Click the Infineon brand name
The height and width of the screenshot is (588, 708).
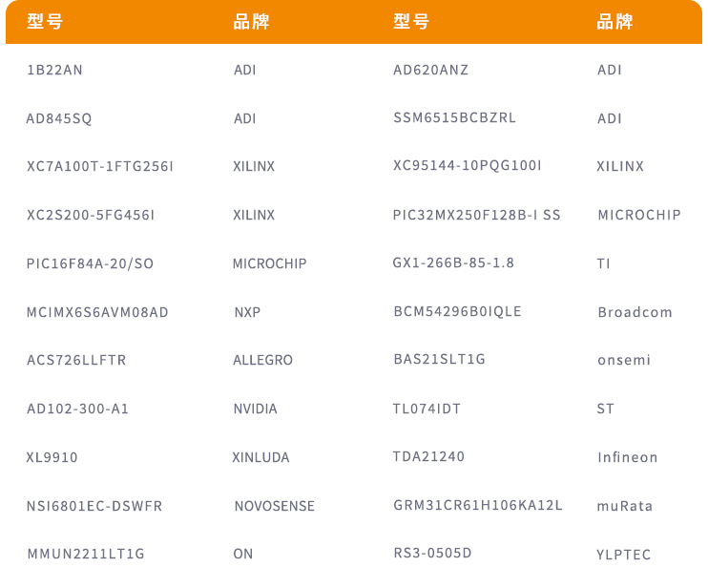pos(627,457)
